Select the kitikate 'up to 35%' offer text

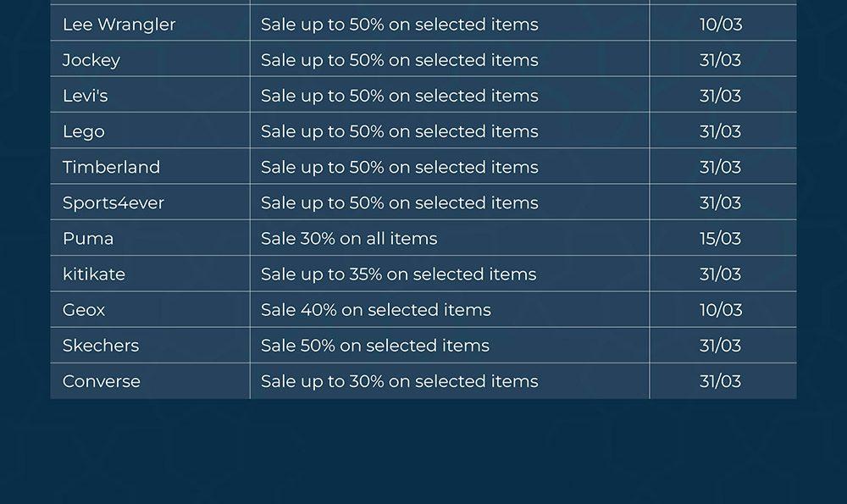tap(398, 274)
